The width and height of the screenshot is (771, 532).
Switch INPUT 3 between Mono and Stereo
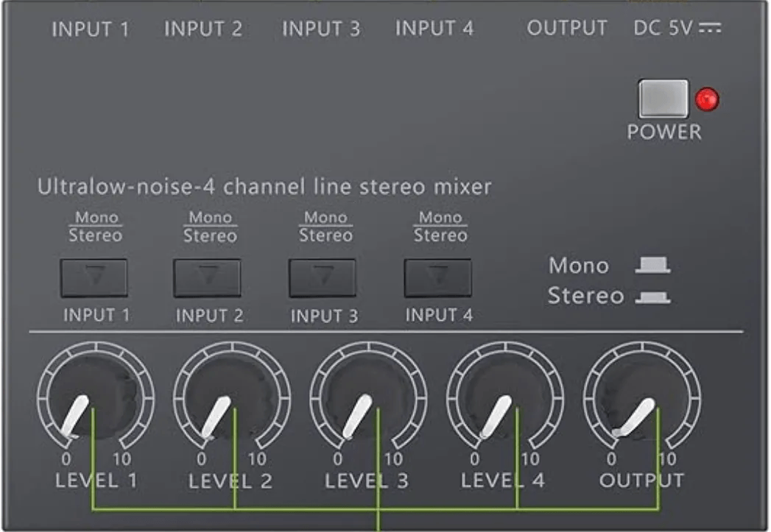(322, 277)
